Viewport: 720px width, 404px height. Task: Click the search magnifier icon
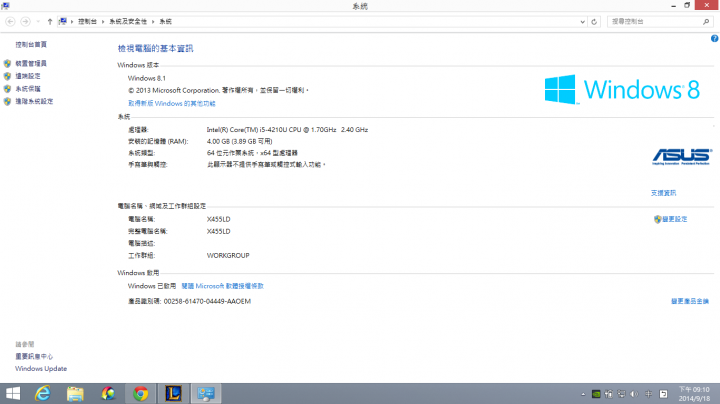click(x=706, y=22)
